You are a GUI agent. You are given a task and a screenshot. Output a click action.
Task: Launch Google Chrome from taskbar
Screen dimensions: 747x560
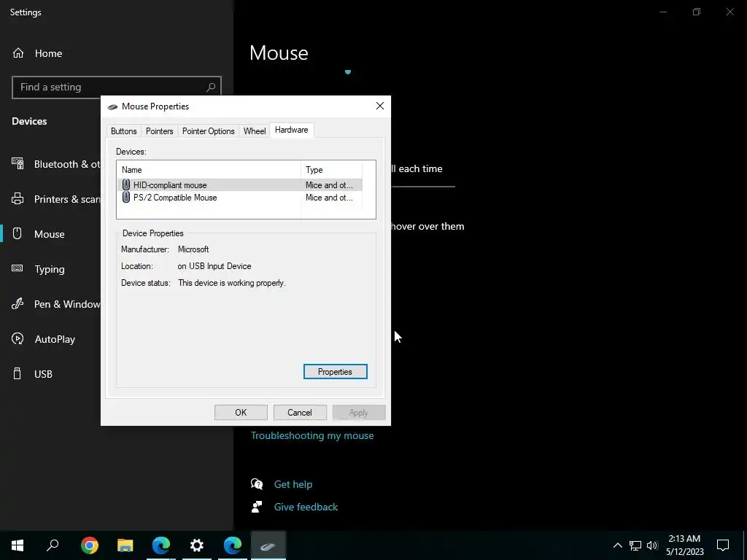(90, 545)
